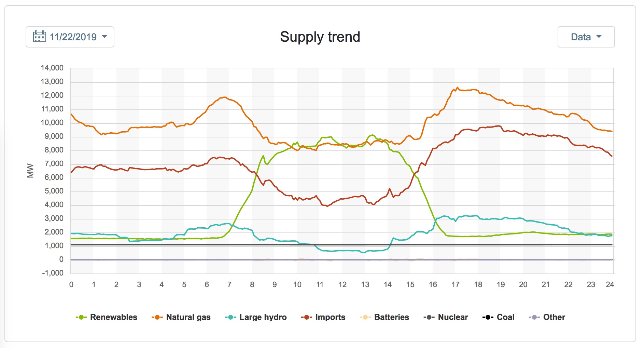This screenshot has width=644, height=348.
Task: Click the orange Natural gas marker dot
Action: click(157, 317)
